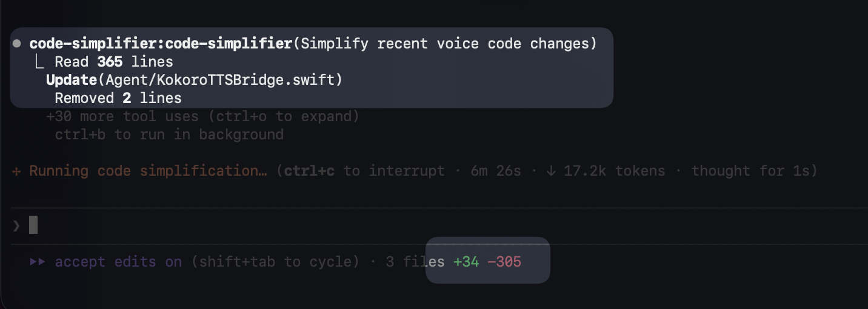This screenshot has height=309, width=868.
Task: Click the orange spinner beside Running code simplification
Action: pos(16,171)
